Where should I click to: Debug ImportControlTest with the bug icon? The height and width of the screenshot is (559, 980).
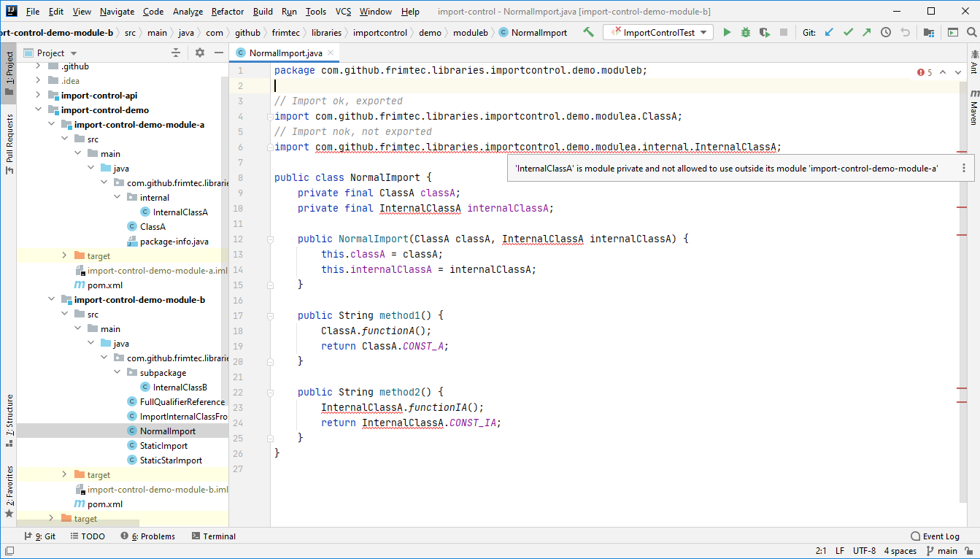(x=745, y=32)
